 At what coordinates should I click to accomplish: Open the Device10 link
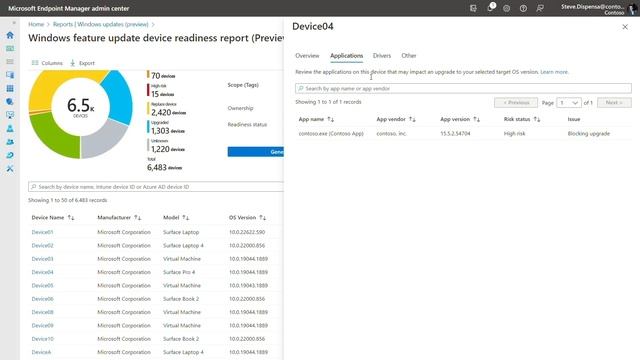(x=42, y=339)
